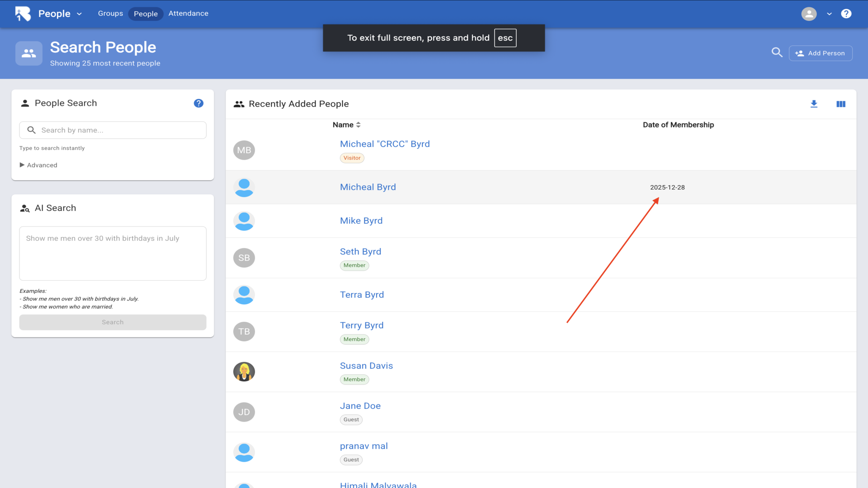Click the MB avatar for Micheal Byrd
Screen dimensions: 868x488
pos(244,150)
